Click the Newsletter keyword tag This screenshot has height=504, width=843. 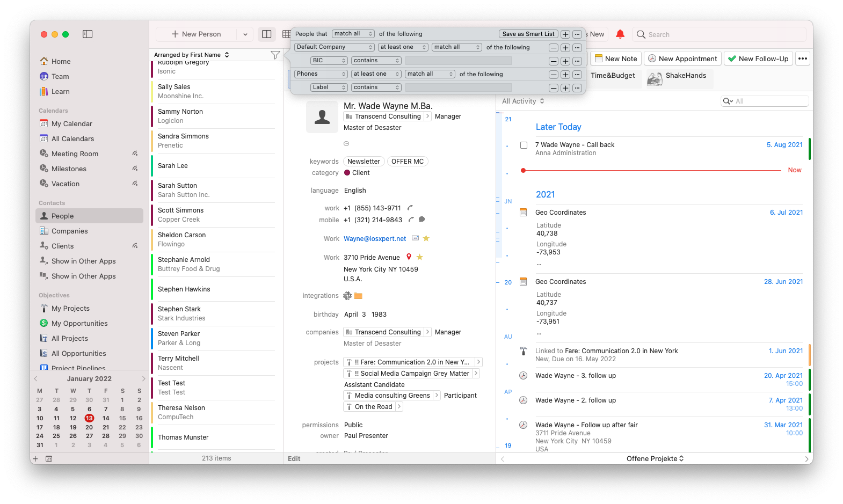(x=364, y=162)
